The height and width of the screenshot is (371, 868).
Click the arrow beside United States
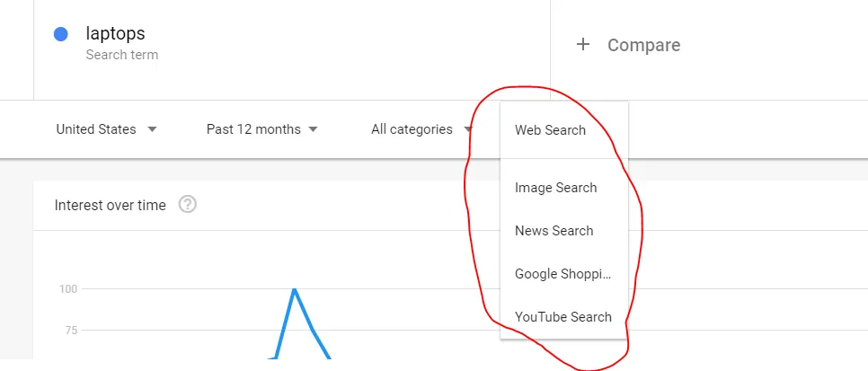coord(152,129)
